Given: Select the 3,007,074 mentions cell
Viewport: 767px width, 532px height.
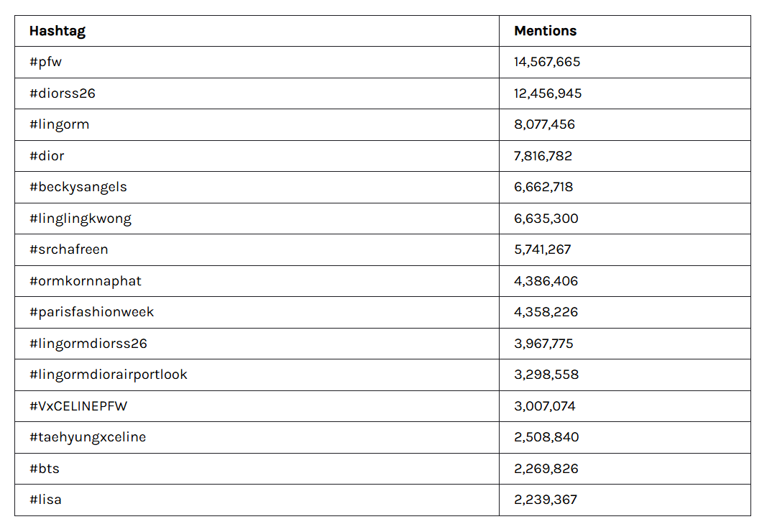Looking at the screenshot, I should 544,406.
